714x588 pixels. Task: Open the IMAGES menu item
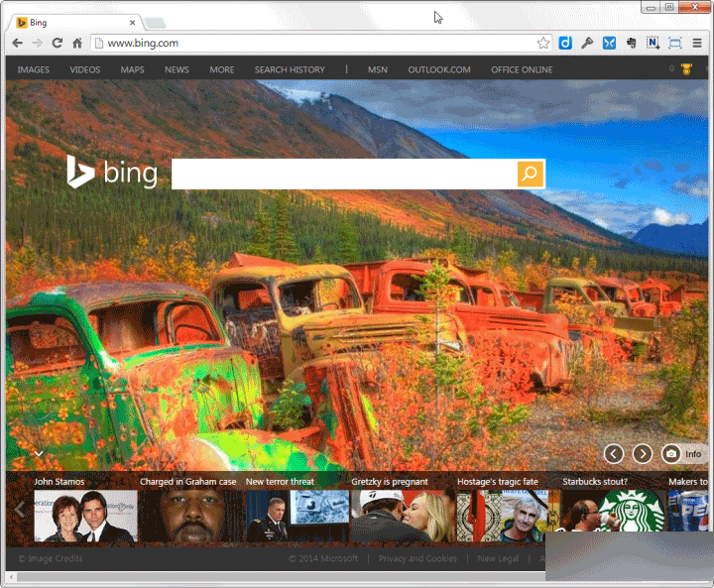tap(34, 69)
